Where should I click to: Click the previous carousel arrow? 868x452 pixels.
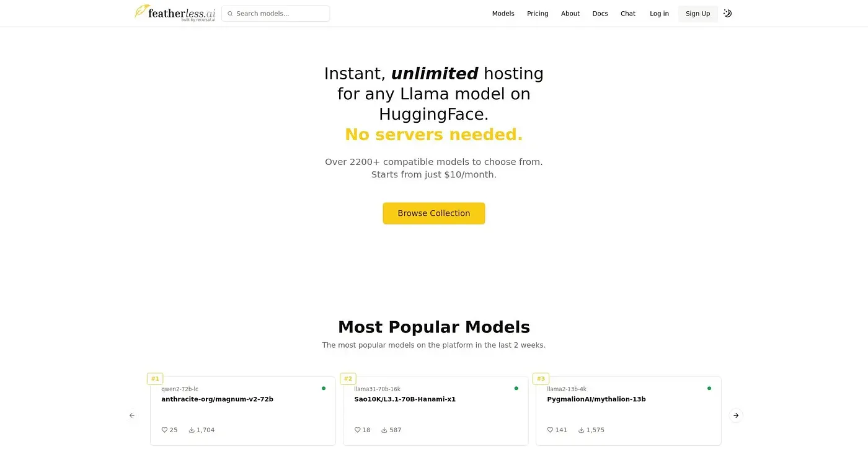pos(131,415)
